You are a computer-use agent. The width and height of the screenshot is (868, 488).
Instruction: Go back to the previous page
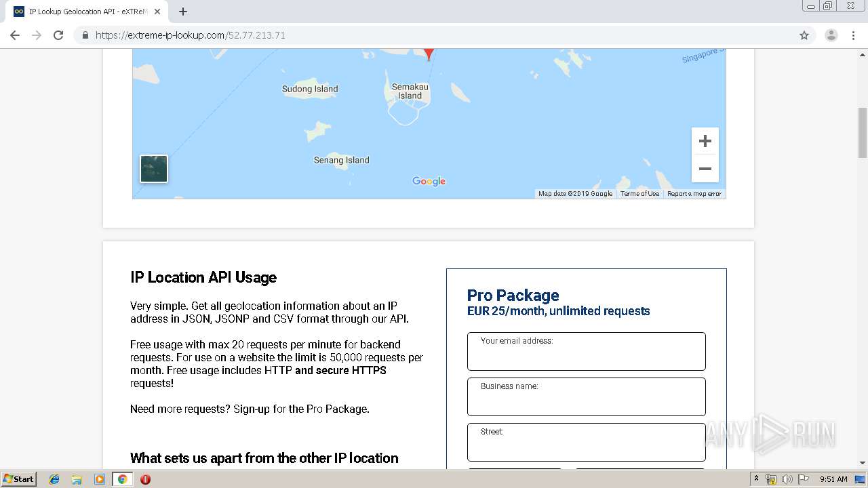15,35
